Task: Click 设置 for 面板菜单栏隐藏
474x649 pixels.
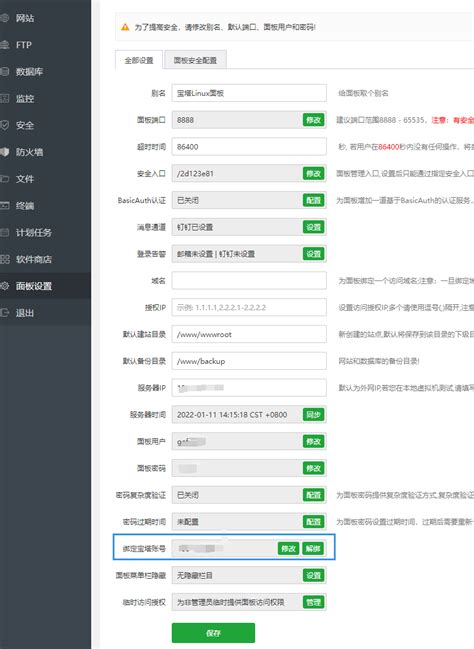Action: pos(313,575)
